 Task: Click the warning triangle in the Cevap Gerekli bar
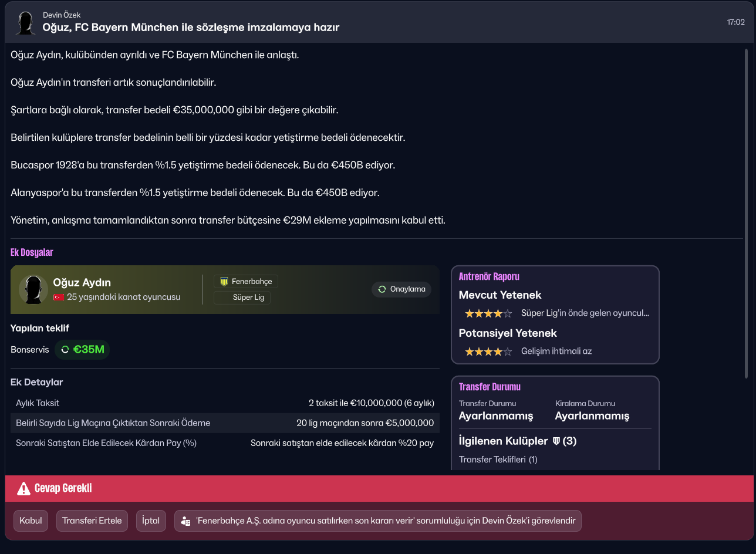click(23, 488)
